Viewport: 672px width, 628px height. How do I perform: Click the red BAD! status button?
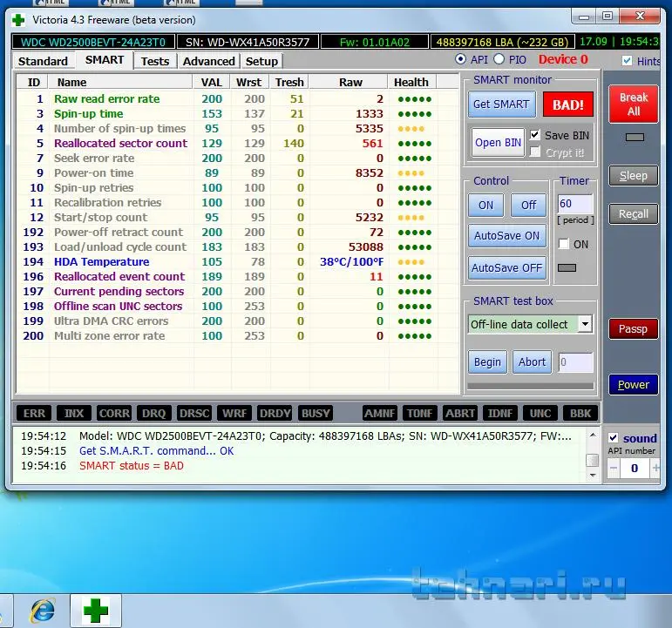(568, 105)
